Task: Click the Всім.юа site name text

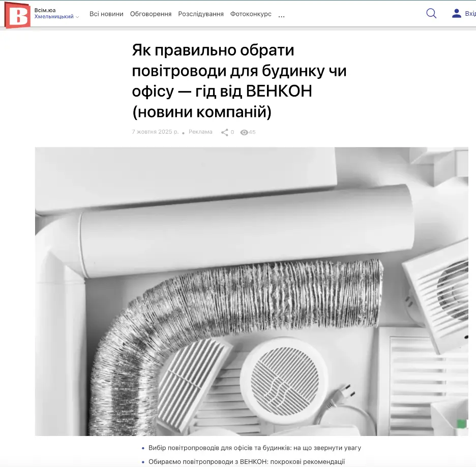Action: click(x=45, y=10)
